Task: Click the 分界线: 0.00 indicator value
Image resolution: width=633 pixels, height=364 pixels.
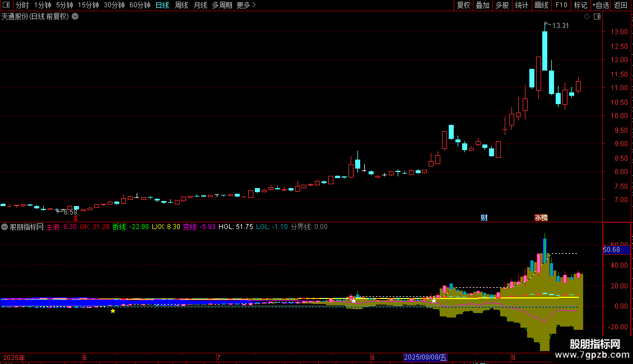Action: pyautogui.click(x=309, y=227)
